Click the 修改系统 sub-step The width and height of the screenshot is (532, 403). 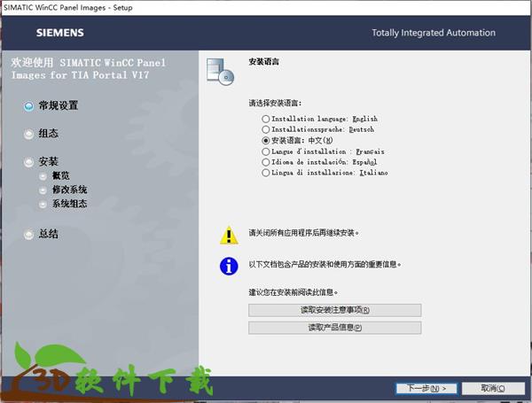pos(69,190)
